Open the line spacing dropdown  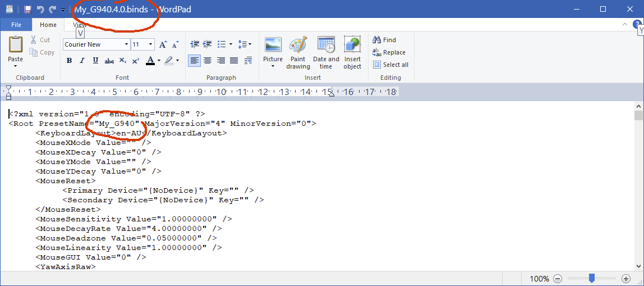click(245, 44)
